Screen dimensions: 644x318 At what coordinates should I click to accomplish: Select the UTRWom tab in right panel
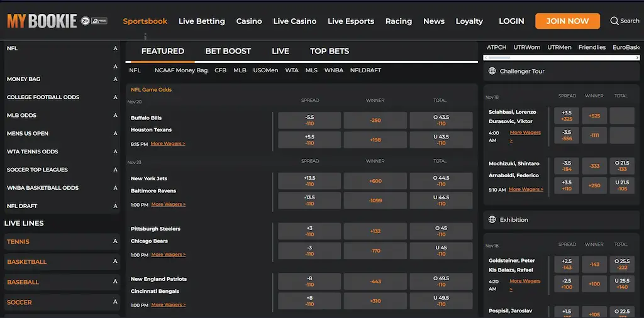(x=527, y=47)
